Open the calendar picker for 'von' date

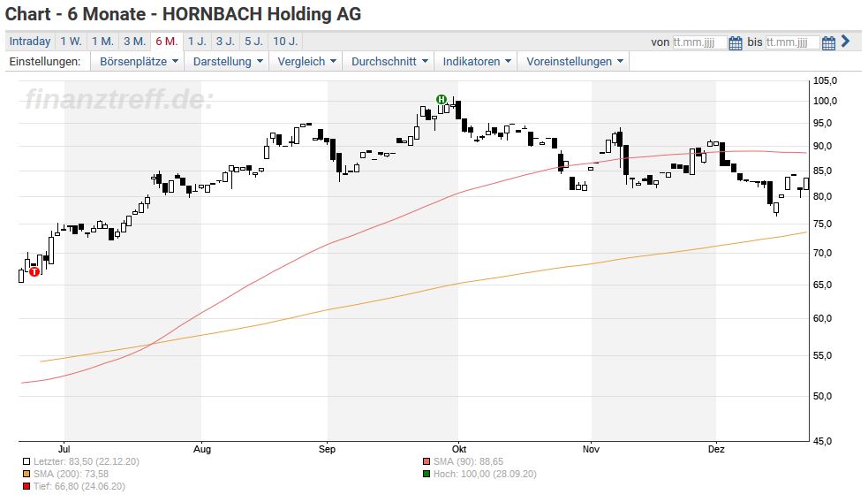pyautogui.click(x=736, y=42)
